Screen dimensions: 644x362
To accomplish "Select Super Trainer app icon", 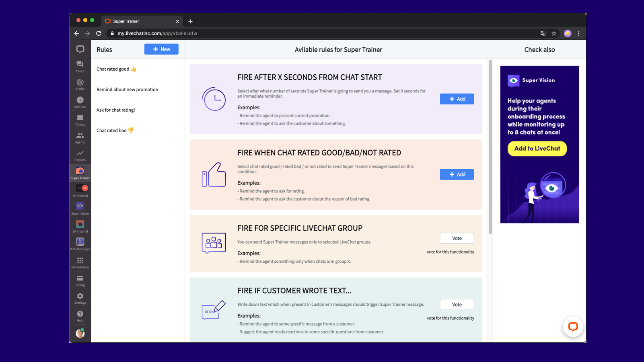I will point(80,173).
